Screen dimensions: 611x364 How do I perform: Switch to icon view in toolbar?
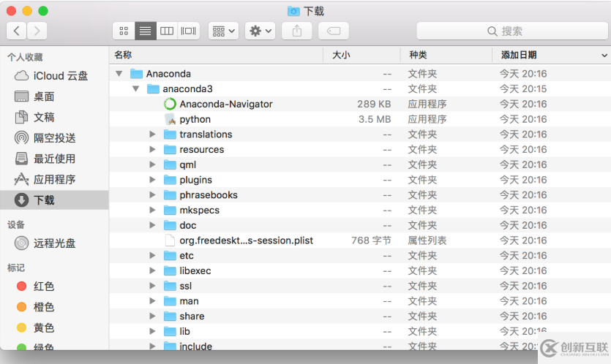tap(124, 31)
